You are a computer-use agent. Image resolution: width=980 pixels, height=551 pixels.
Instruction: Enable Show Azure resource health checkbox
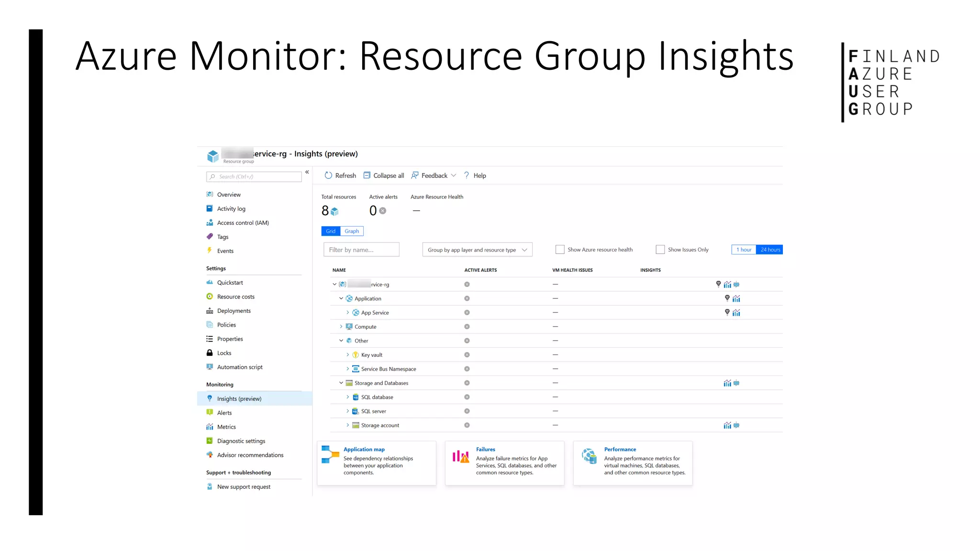560,249
